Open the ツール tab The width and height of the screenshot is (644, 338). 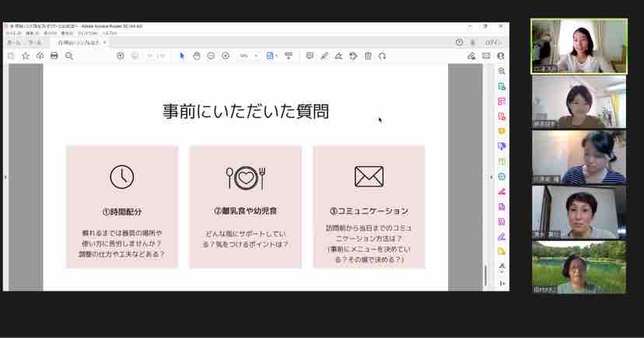[34, 43]
